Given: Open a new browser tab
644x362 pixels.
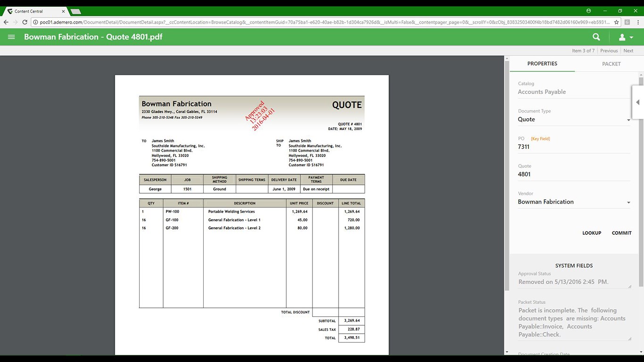Looking at the screenshot, I should point(75,11).
